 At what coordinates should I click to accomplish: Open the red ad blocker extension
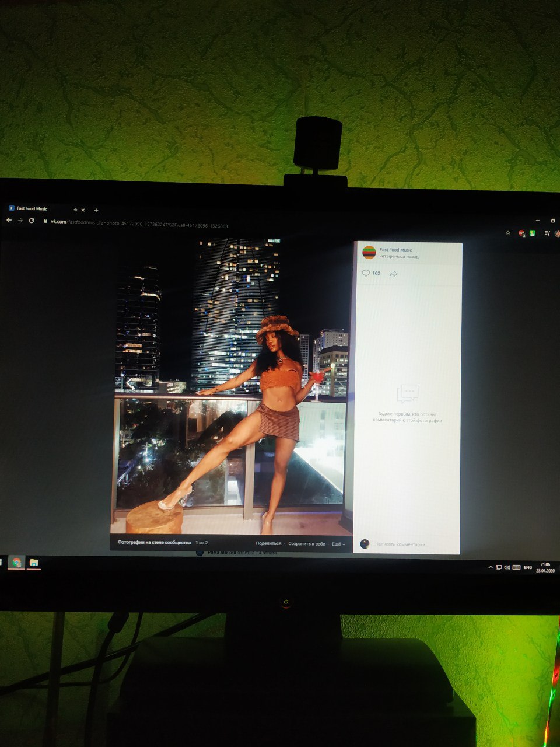click(x=521, y=233)
